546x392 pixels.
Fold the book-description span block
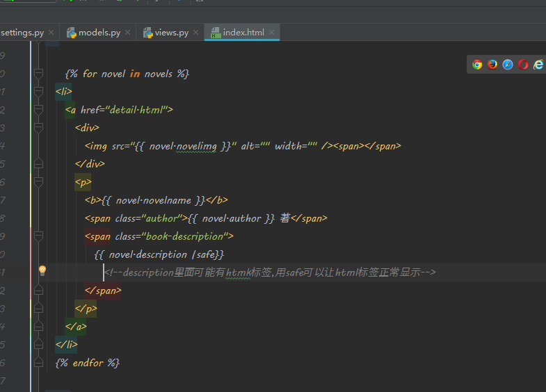[38, 236]
